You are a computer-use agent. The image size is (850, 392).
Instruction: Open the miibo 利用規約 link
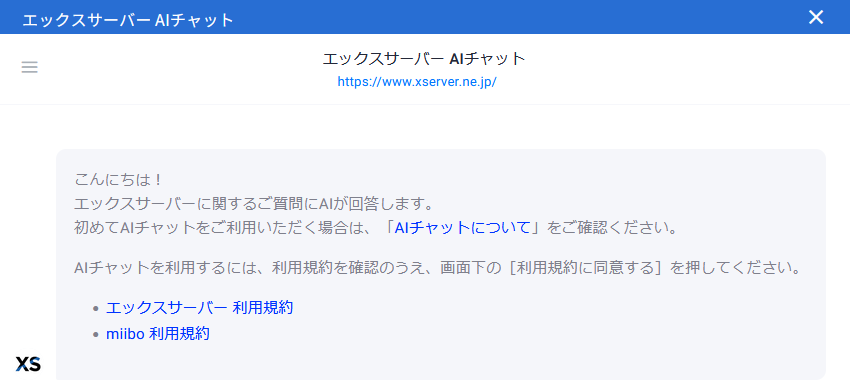coord(158,334)
